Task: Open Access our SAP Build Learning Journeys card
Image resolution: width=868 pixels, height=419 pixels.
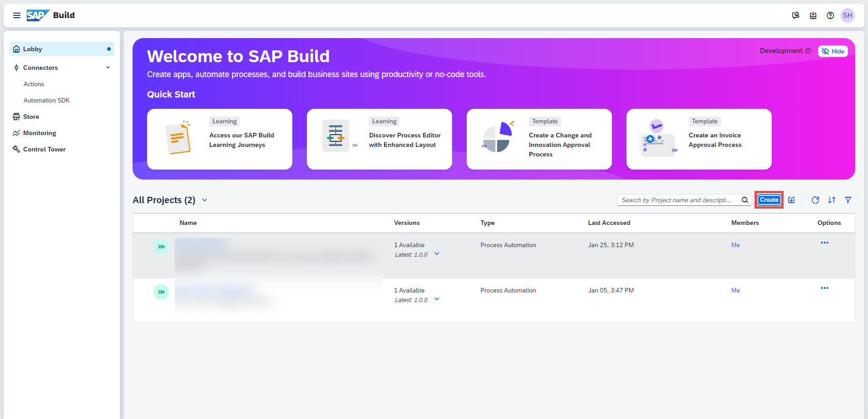Action: [x=220, y=139]
